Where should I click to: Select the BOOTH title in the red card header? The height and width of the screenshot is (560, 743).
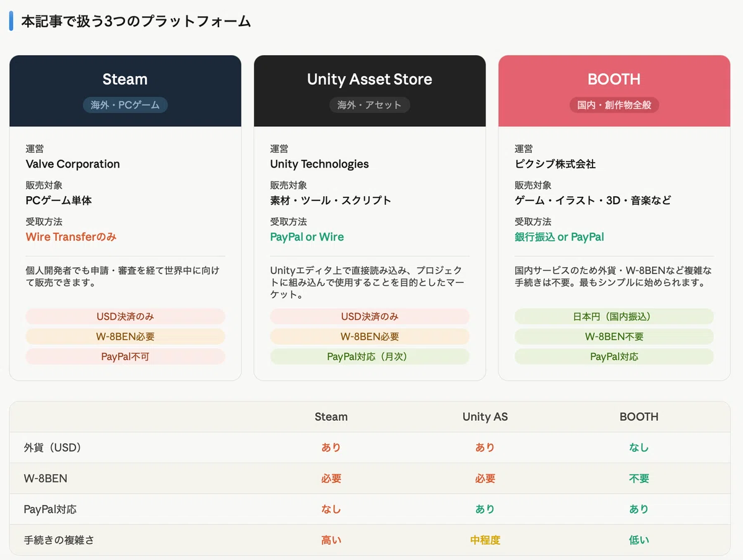point(614,79)
